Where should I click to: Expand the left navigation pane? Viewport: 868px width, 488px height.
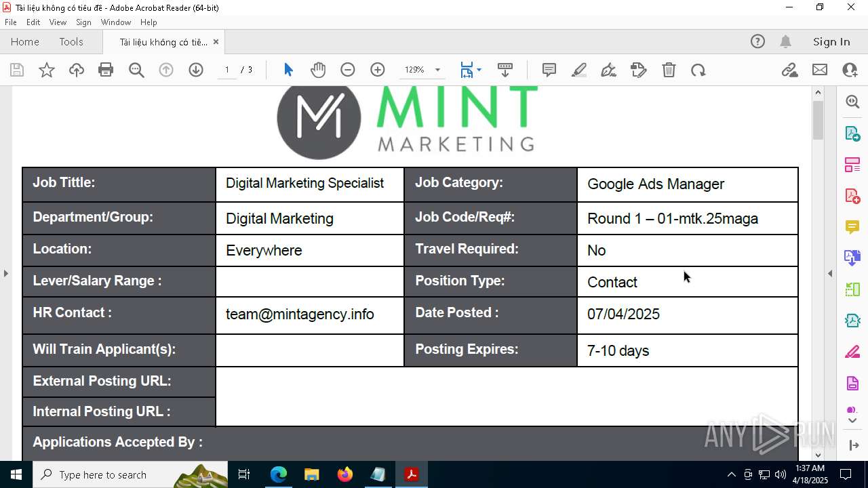pos(6,273)
